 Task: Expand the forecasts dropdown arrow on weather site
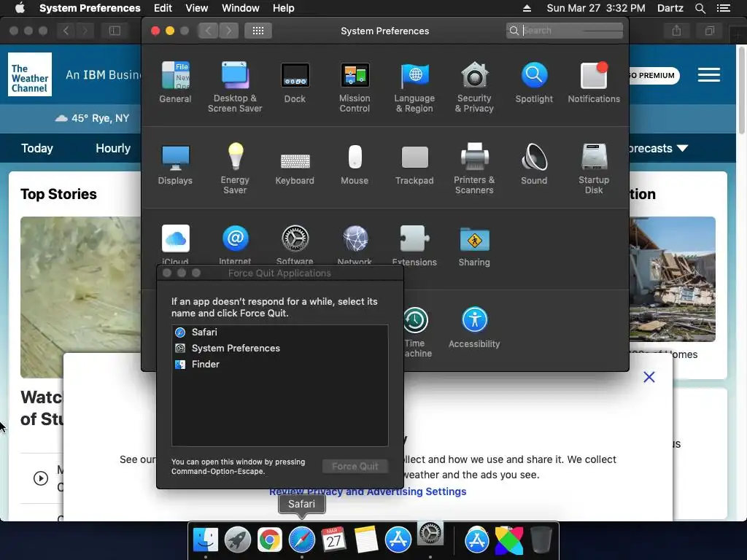click(x=683, y=148)
